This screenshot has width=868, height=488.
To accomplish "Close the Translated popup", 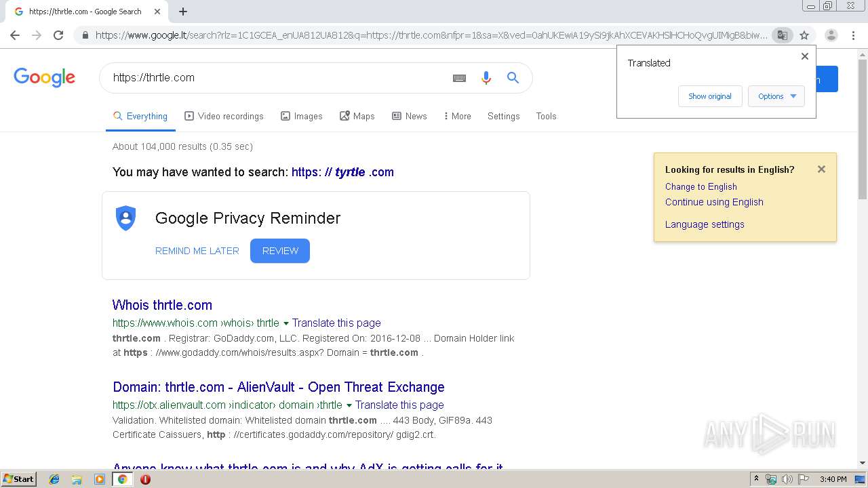I will point(805,56).
